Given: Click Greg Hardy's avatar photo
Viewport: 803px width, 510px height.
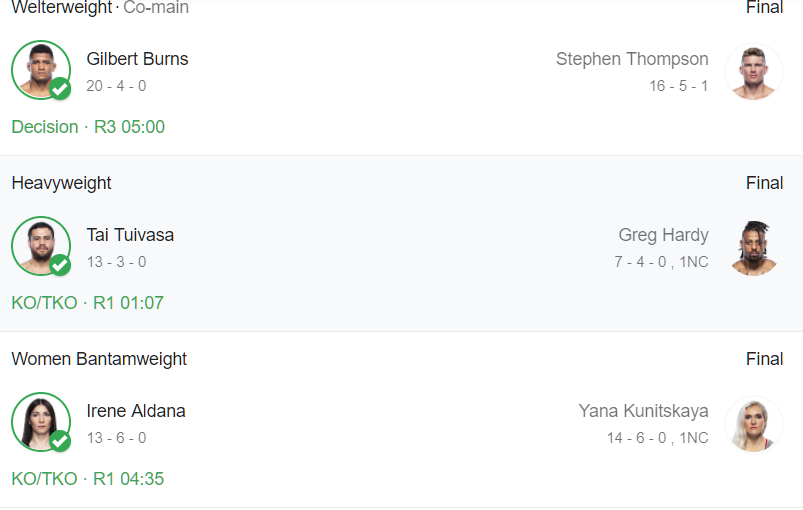Looking at the screenshot, I should [753, 247].
